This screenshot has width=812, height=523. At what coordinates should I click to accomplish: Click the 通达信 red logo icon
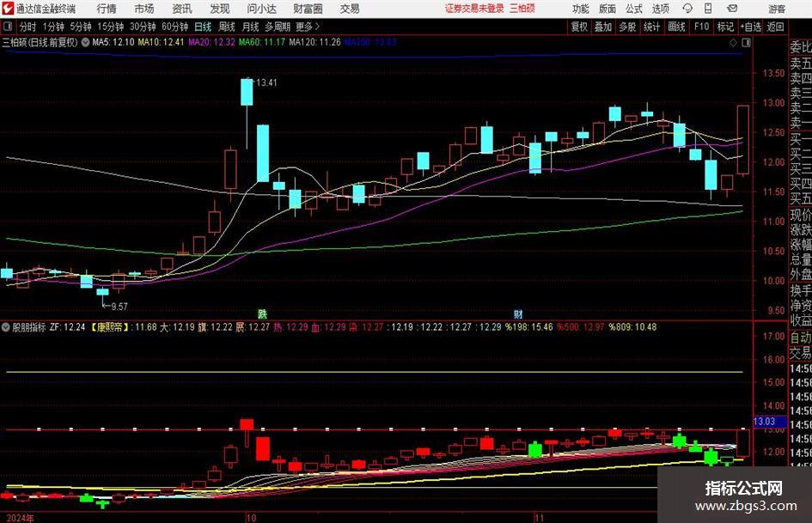(x=8, y=9)
